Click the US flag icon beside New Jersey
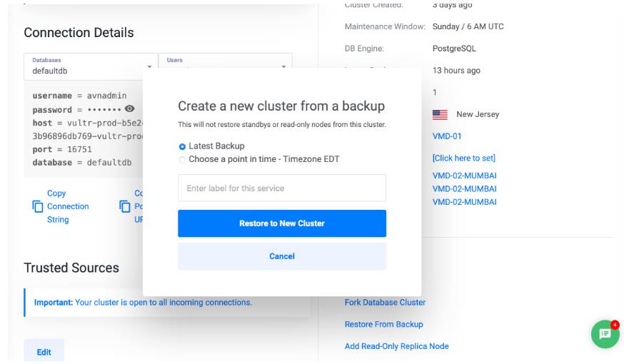The width and height of the screenshot is (624, 364). (x=440, y=115)
